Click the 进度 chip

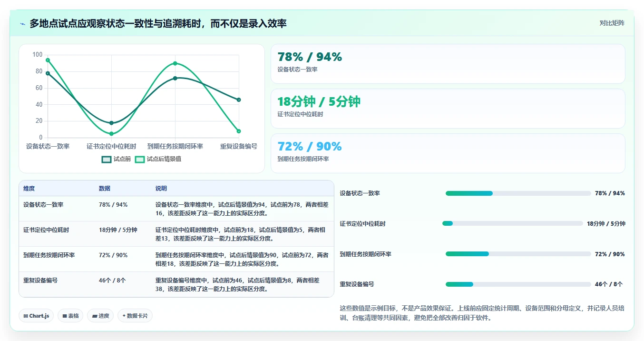tap(100, 316)
